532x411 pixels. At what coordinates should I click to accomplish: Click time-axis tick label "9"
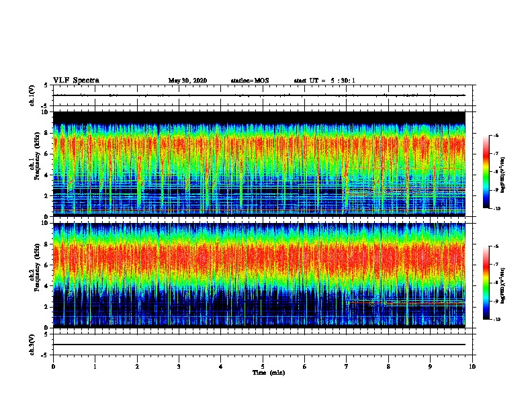pos(430,367)
